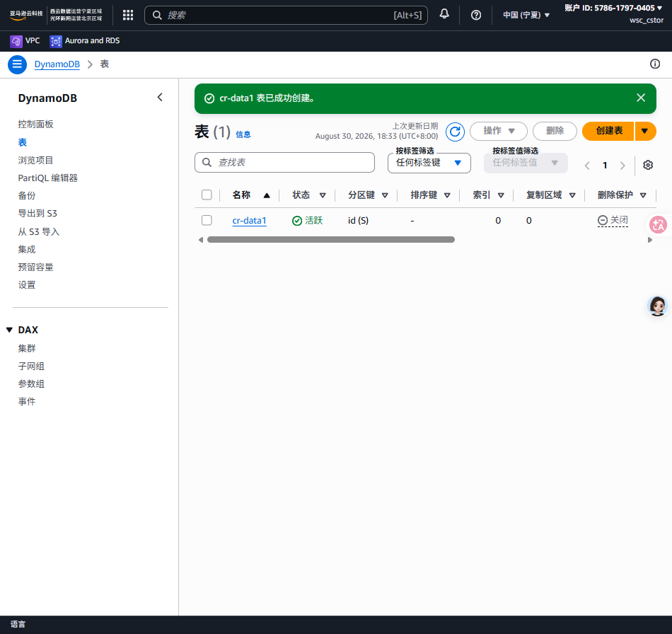This screenshot has width=672, height=634.
Task: Open the page info circle icon
Action: (655, 64)
